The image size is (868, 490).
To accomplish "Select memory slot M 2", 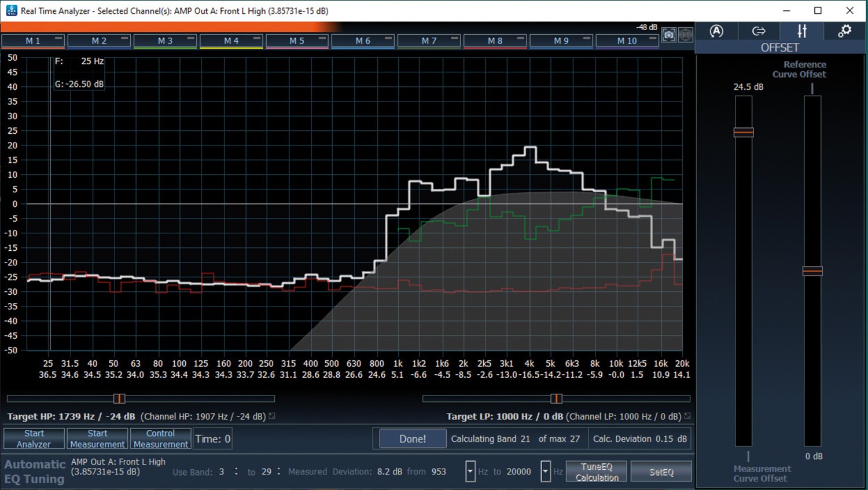I will tap(99, 41).
